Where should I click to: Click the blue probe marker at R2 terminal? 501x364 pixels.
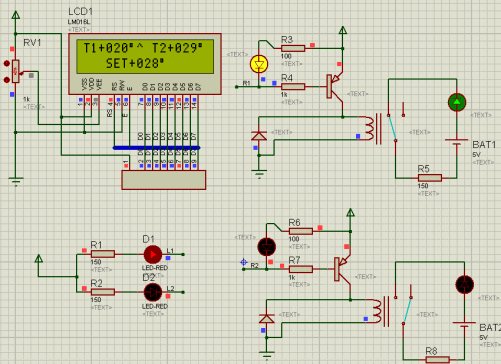click(244, 262)
